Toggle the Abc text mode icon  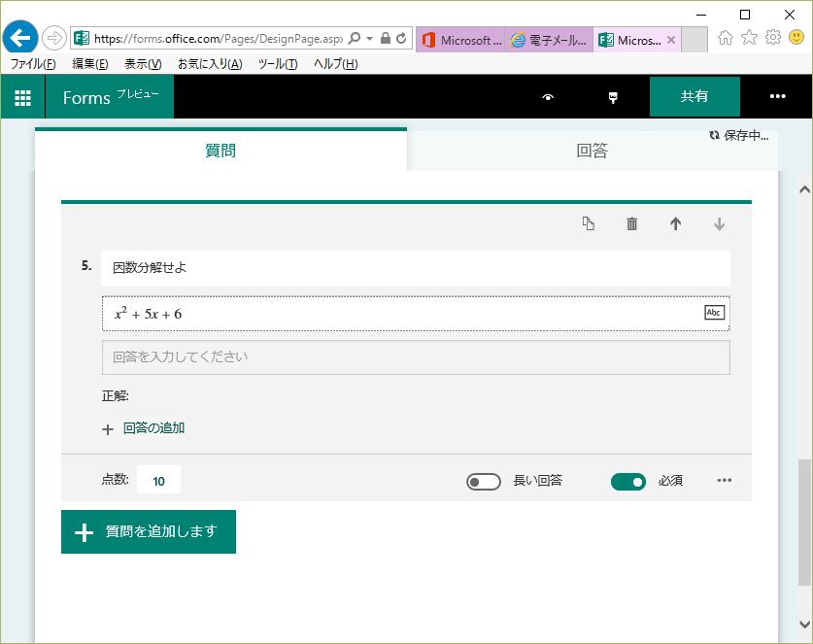point(715,312)
